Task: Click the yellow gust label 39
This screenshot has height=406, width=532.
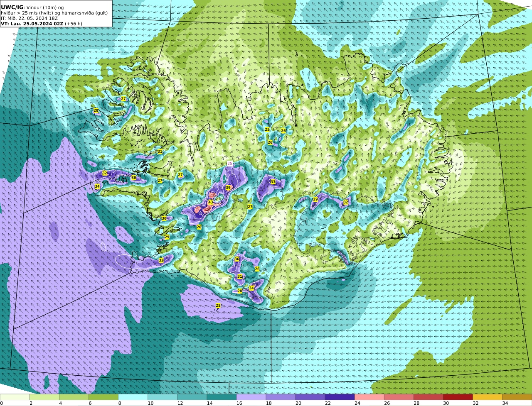Action: pyautogui.click(x=228, y=188)
